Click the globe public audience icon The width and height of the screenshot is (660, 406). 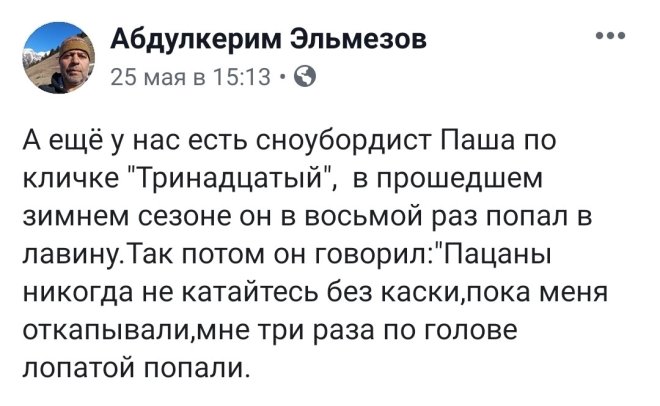coord(304,77)
